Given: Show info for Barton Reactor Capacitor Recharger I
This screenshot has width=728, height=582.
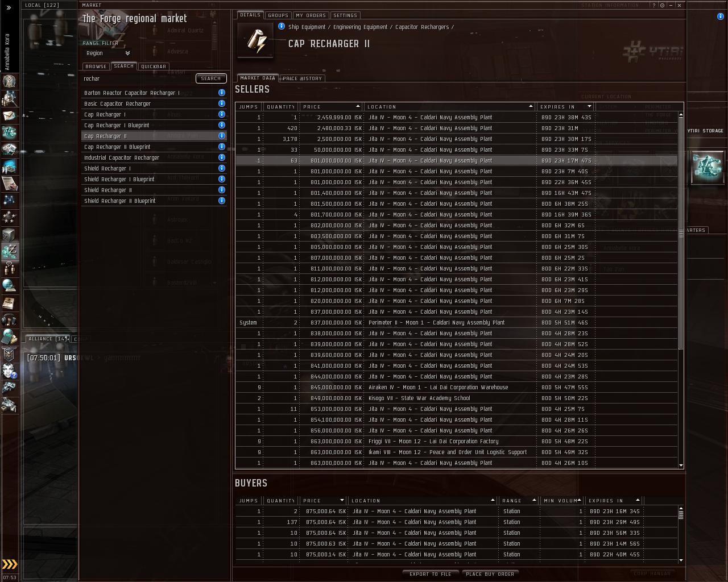Looking at the screenshot, I should pyautogui.click(x=222, y=93).
